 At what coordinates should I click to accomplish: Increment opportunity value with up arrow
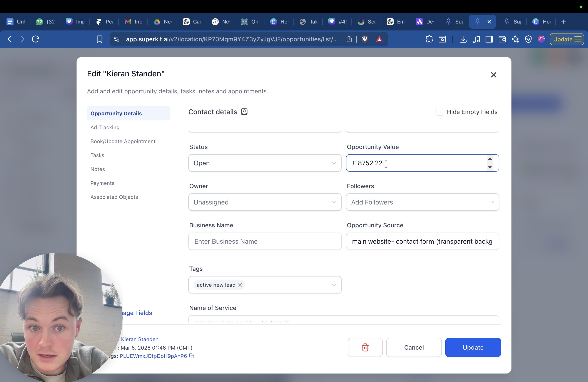pyautogui.click(x=490, y=159)
